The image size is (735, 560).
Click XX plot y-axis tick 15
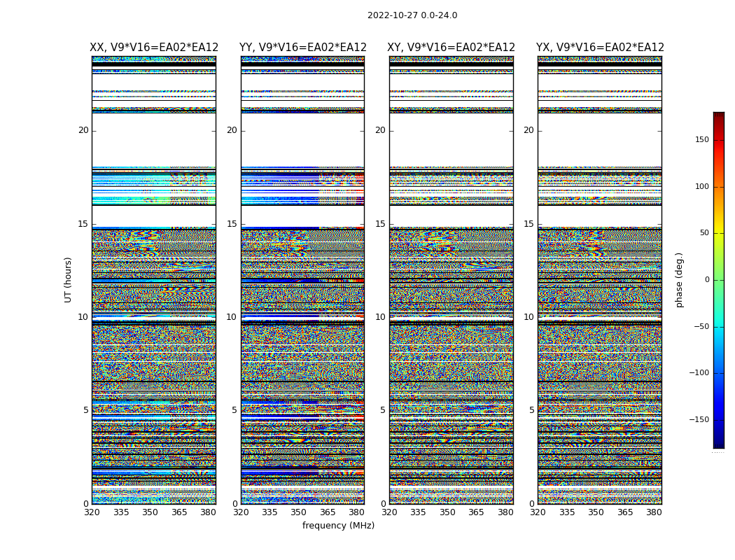[x=83, y=224]
